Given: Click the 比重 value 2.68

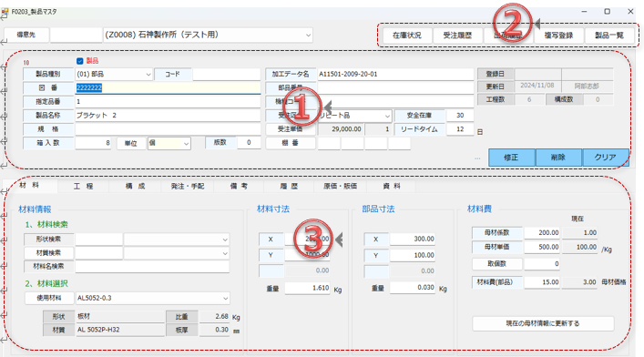Looking at the screenshot, I should pyautogui.click(x=215, y=316).
